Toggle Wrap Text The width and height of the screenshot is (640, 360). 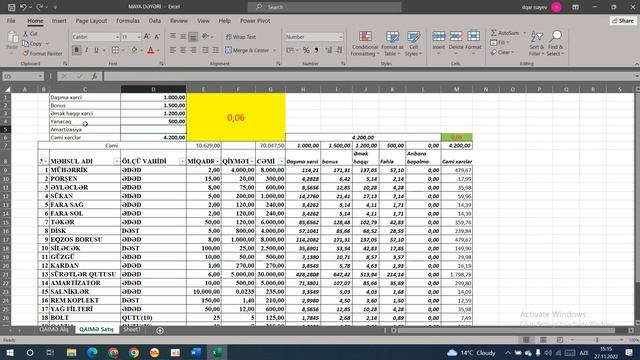tap(241, 37)
